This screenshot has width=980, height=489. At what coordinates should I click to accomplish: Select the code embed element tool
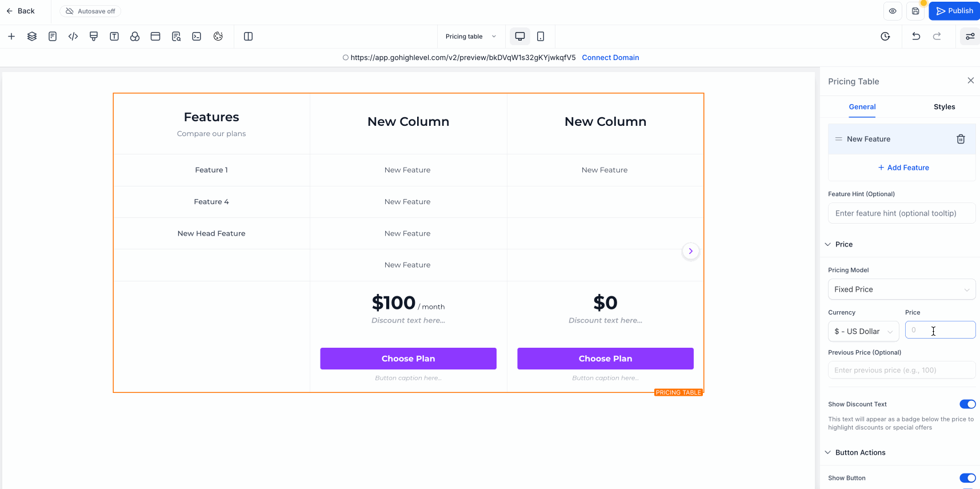tap(73, 36)
